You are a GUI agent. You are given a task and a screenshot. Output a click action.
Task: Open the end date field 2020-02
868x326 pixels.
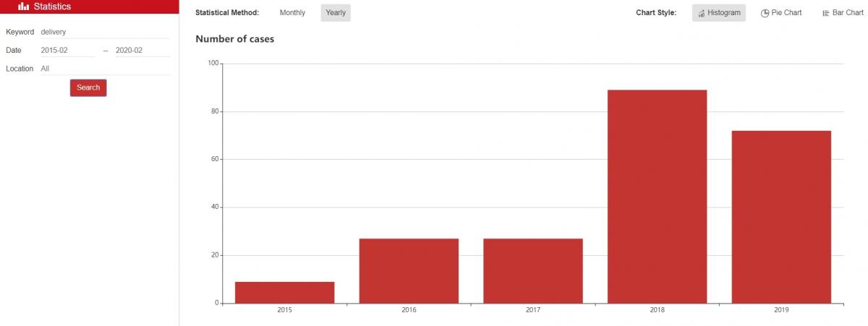142,51
